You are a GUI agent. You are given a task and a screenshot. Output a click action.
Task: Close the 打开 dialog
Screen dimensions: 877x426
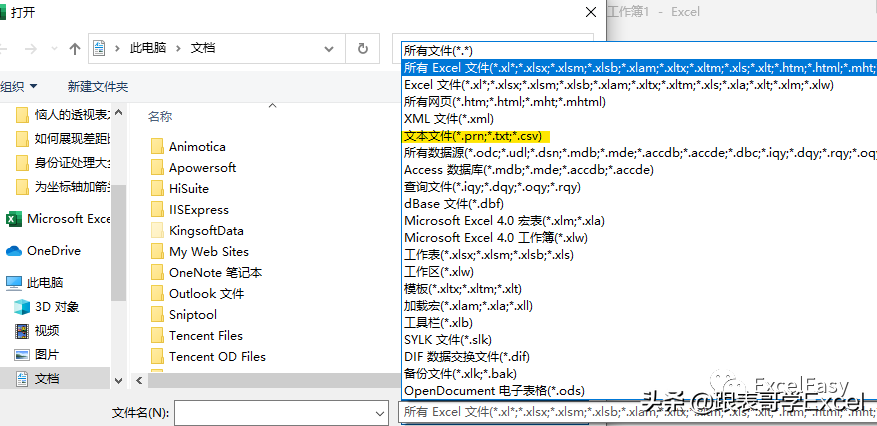point(590,12)
